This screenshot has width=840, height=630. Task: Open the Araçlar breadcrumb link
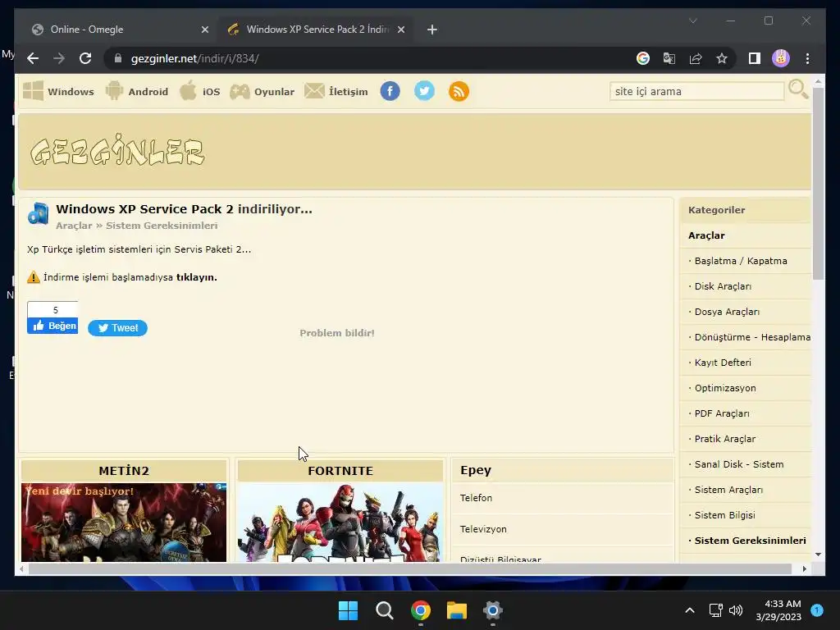74,226
